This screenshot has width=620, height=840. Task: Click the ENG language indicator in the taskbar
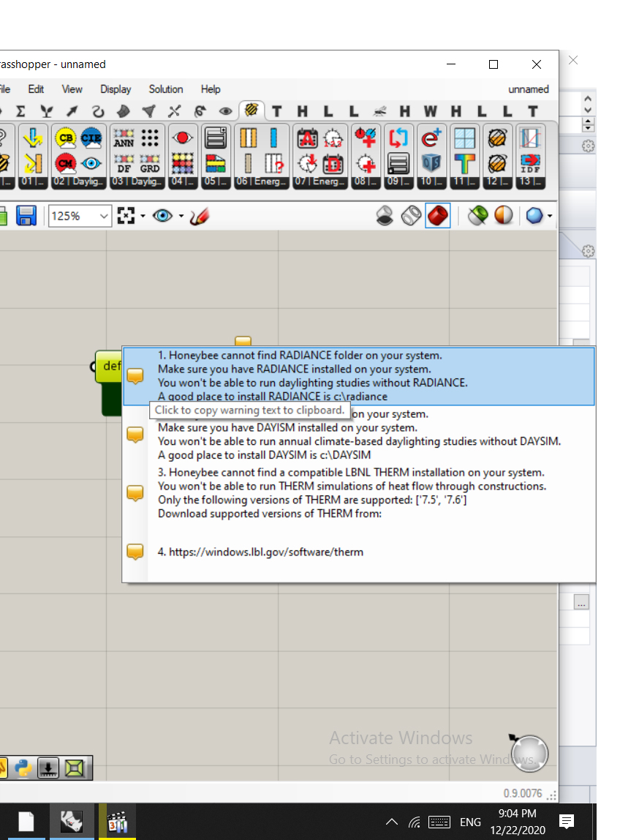coord(470,822)
